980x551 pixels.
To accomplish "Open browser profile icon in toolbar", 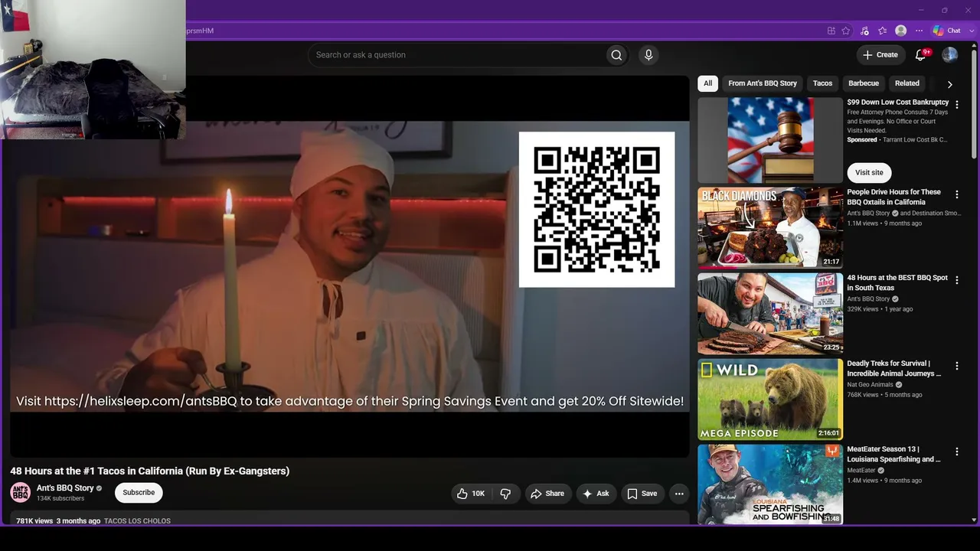I will point(901,31).
